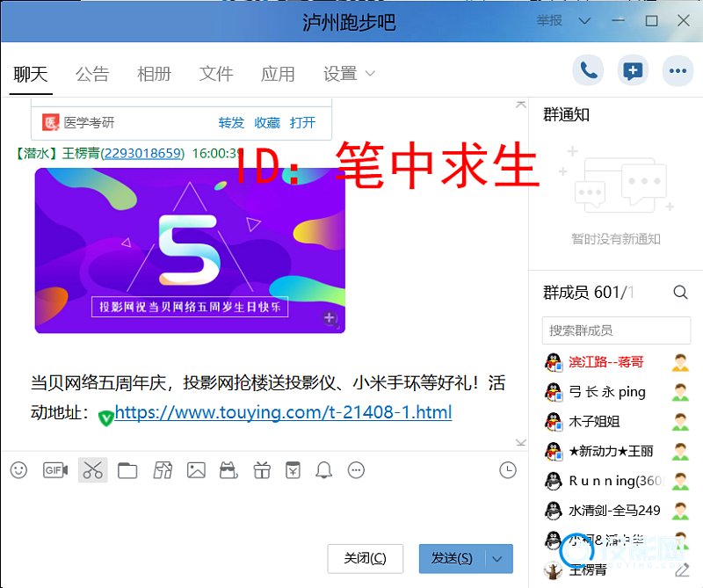Click the 转发 link
Viewport: 703px width, 588px height.
231,122
